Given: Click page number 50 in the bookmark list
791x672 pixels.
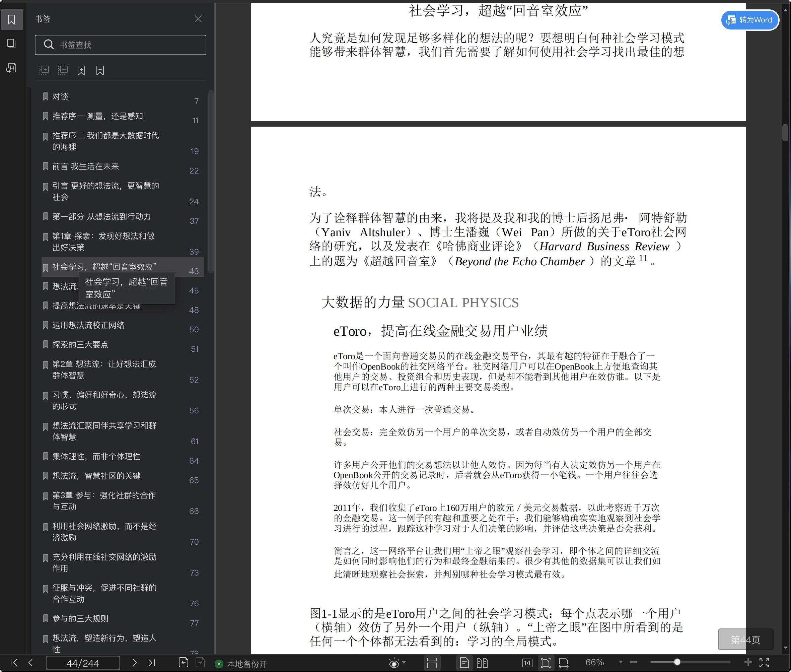Looking at the screenshot, I should pos(194,330).
